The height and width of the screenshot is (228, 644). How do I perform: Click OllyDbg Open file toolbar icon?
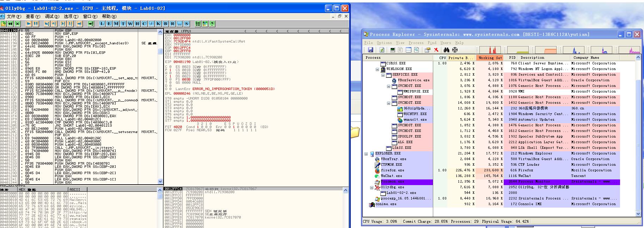click(x=3, y=24)
